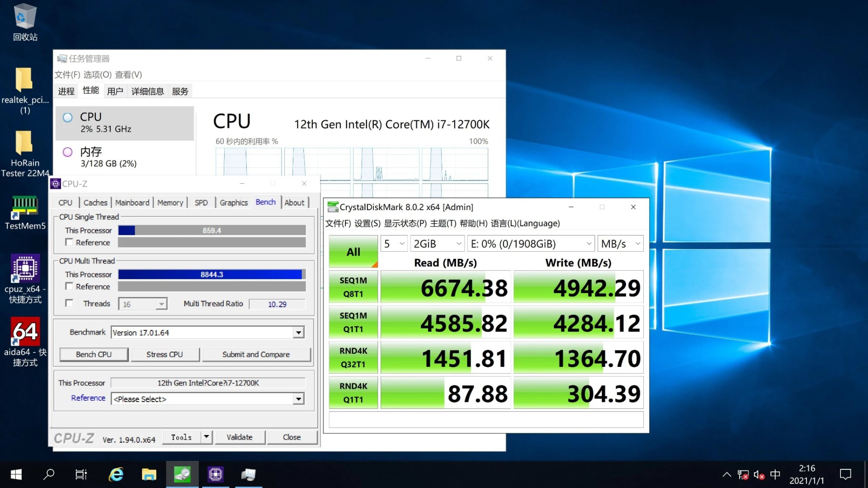The image size is (868, 488).
Task: Enable Multi Thread Reference checkbox
Action: (x=69, y=286)
